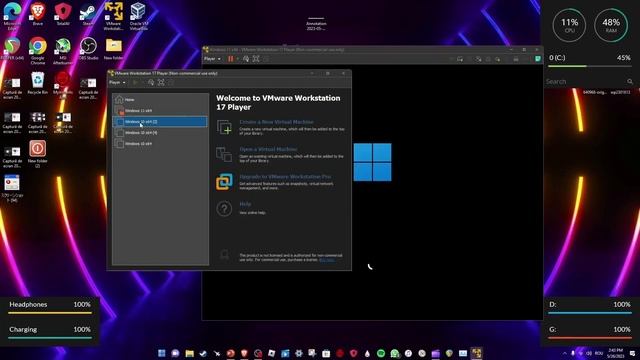Open Player menu in Windows 11 VM window
The image size is (640, 360).
coord(212,59)
